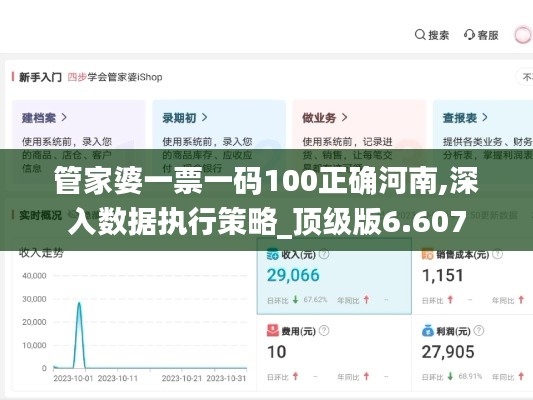Select the 1,151 sales cost value
This screenshot has height=400, width=533.
(443, 275)
